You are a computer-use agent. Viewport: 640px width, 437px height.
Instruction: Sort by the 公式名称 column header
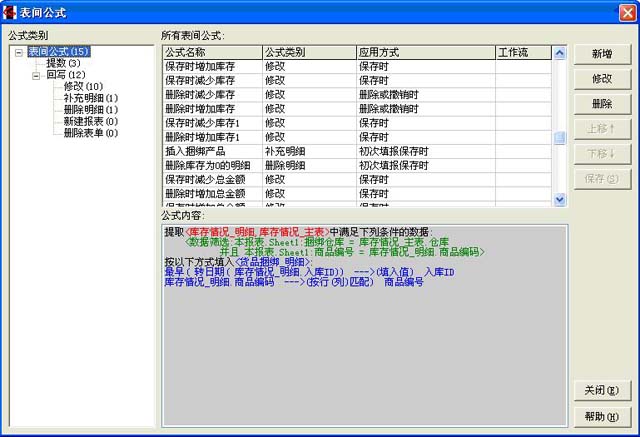pyautogui.click(x=211, y=52)
